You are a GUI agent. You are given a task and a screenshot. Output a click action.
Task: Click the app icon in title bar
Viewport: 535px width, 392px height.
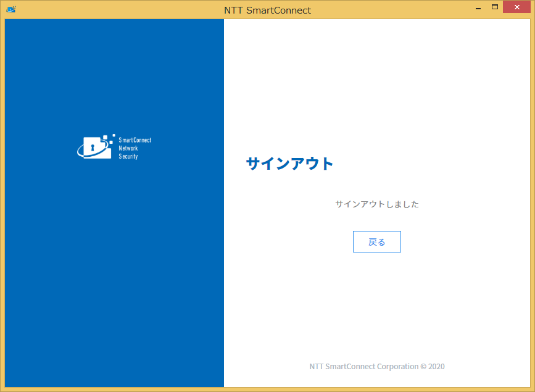(x=11, y=9)
